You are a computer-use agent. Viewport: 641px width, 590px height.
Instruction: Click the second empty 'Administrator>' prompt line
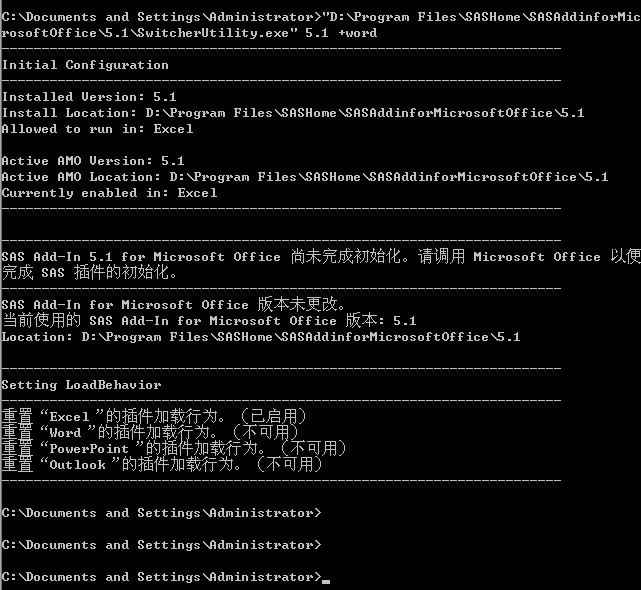(161, 545)
